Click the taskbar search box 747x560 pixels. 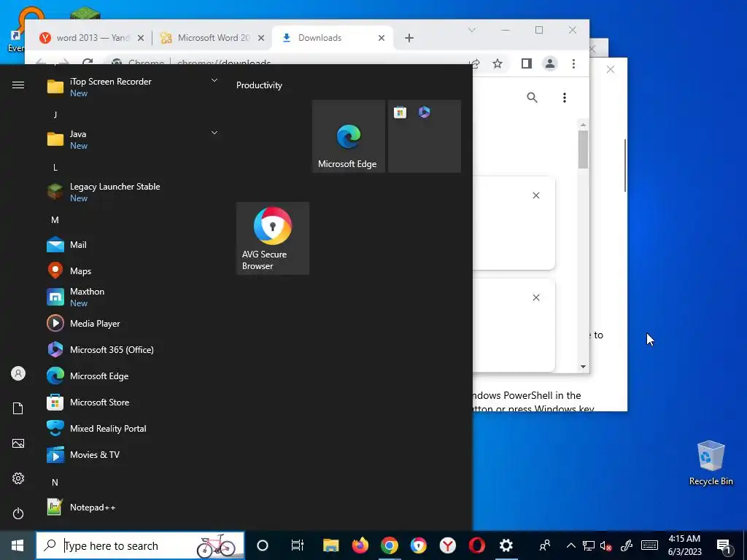pyautogui.click(x=140, y=545)
